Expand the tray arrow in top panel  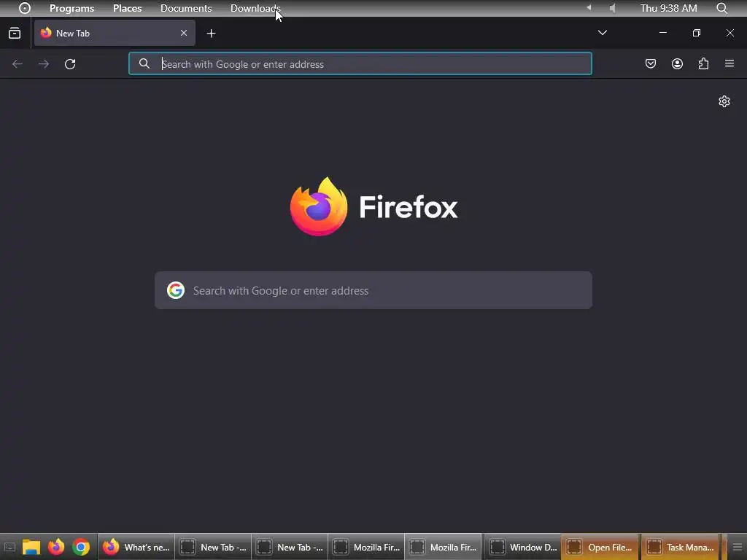point(589,7)
